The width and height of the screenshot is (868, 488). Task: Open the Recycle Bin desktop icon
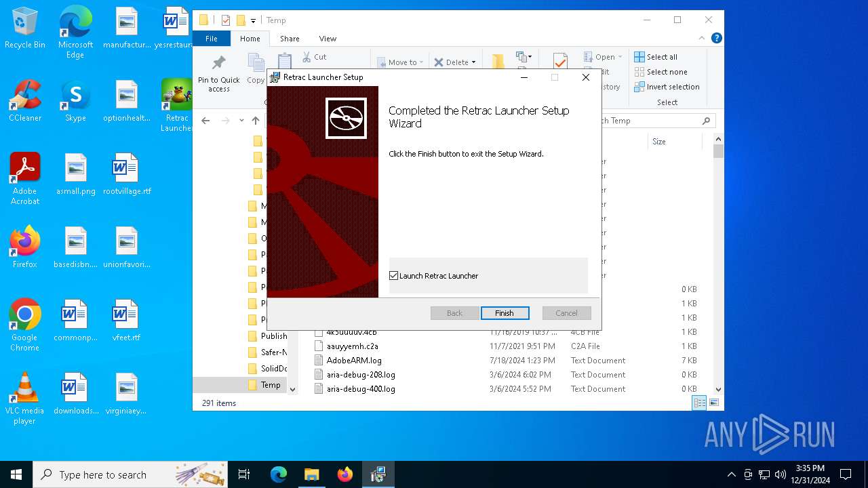25,28
